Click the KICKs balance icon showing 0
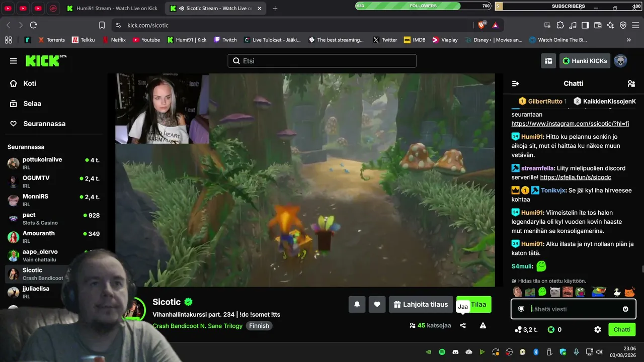The height and width of the screenshot is (362, 644). pos(551,330)
